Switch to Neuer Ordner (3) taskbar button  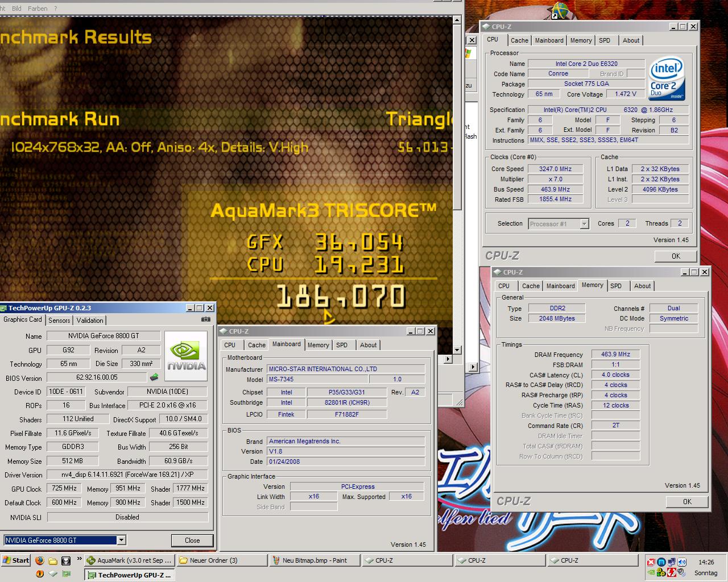[222, 560]
